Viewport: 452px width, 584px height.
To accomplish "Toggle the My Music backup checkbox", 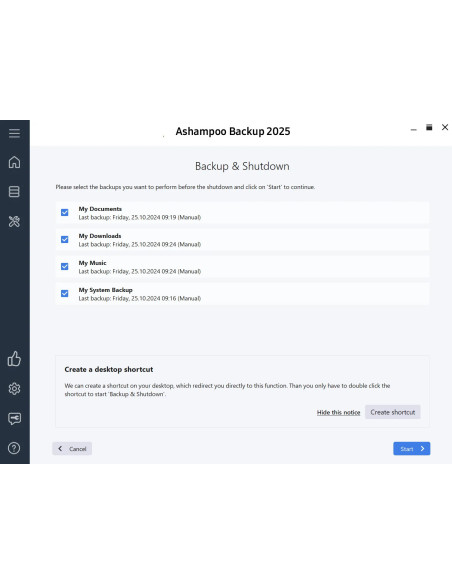I will [65, 266].
